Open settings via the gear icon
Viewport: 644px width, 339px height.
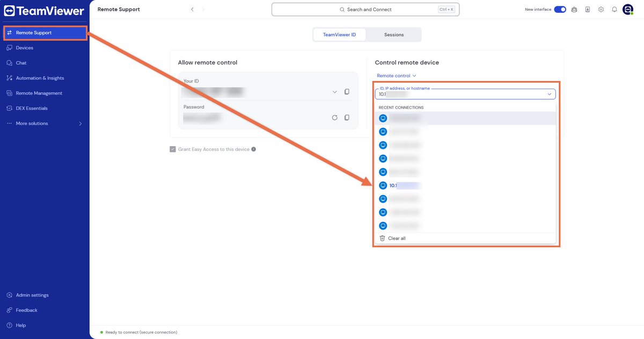[x=601, y=9]
